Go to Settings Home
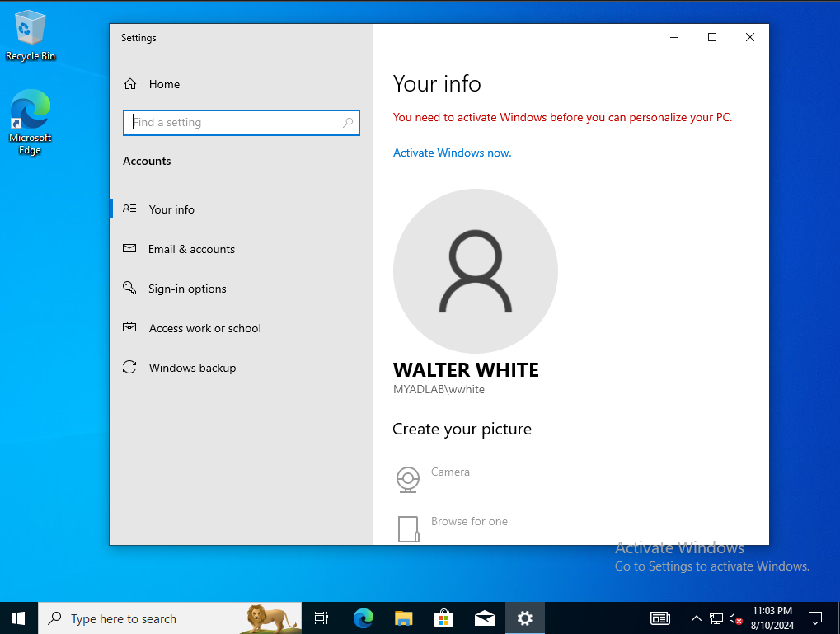The width and height of the screenshot is (840, 634). [x=164, y=84]
